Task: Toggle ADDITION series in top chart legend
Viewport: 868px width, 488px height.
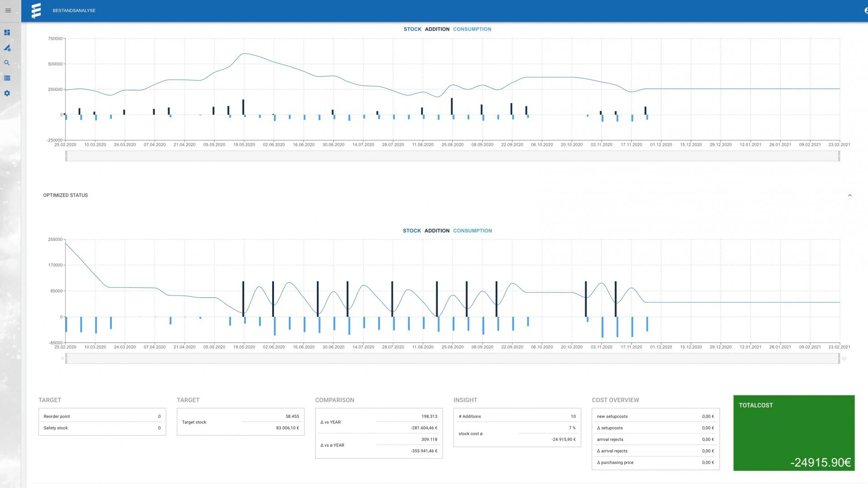Action: point(437,29)
